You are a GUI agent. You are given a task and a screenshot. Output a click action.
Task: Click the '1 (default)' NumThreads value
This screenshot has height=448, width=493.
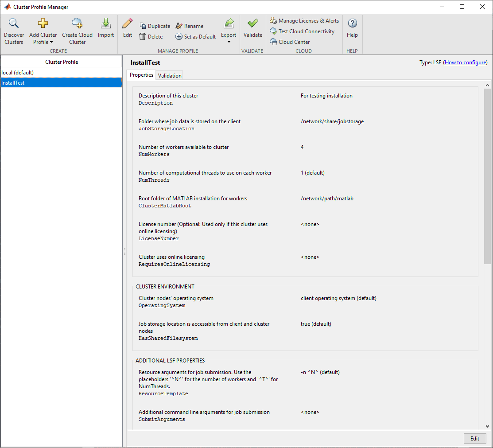[x=313, y=173]
